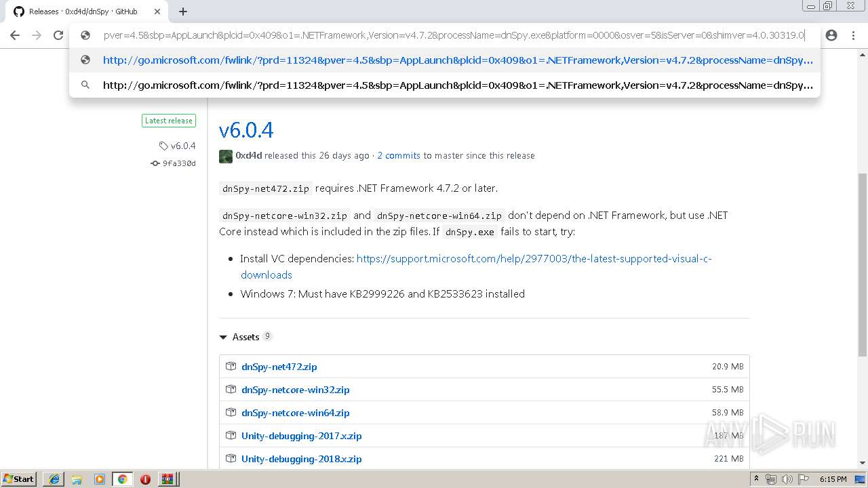Show hidden system tray icons arrow
The width and height of the screenshot is (868, 488).
tap(757, 479)
